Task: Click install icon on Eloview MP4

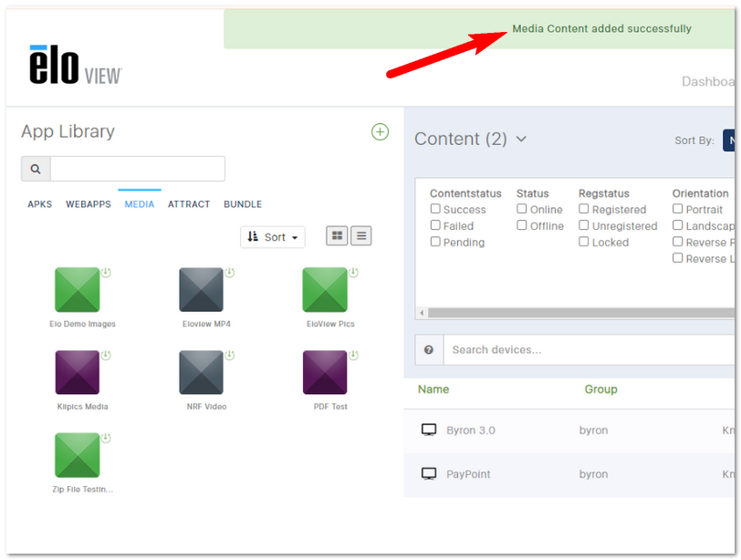Action: pyautogui.click(x=230, y=273)
